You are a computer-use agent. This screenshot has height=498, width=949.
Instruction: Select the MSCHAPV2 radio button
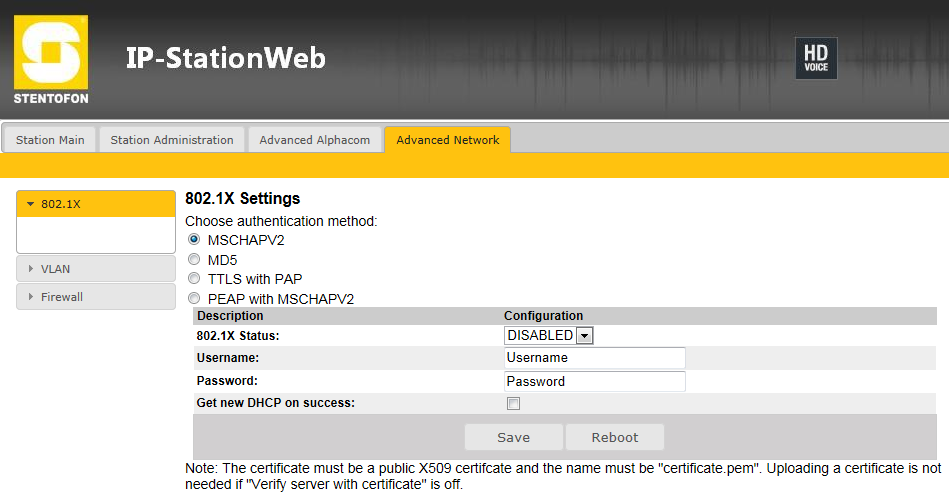tap(195, 240)
